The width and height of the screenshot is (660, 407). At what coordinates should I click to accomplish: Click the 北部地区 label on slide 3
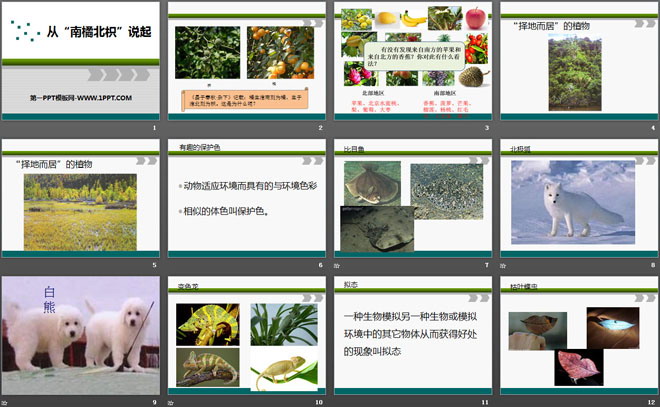point(372,92)
